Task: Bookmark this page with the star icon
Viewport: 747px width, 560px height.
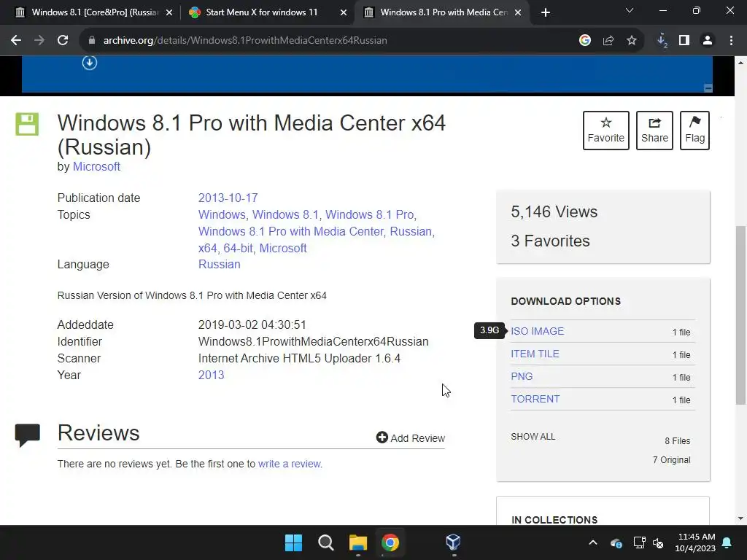Action: (632, 41)
